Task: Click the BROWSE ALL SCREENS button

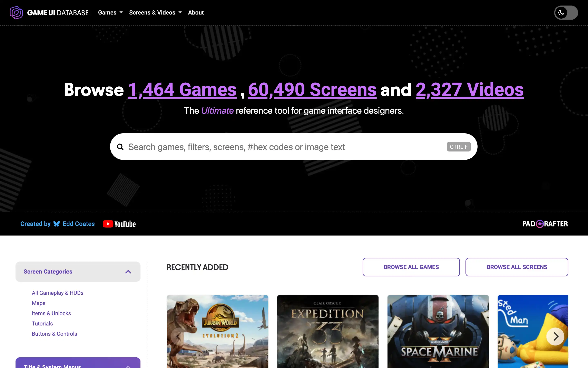Action: tap(517, 267)
